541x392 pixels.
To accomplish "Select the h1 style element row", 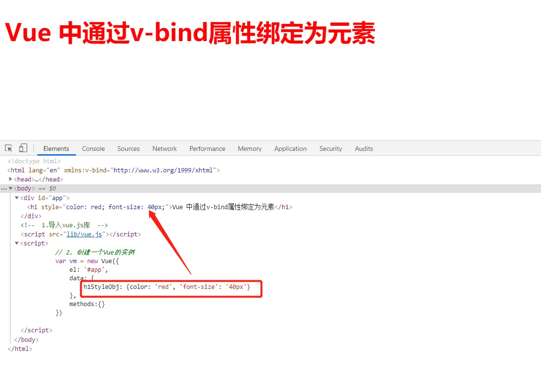I will pos(160,207).
